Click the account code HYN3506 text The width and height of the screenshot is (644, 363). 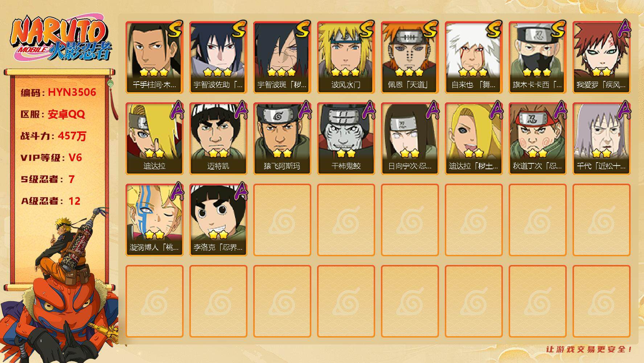click(72, 92)
